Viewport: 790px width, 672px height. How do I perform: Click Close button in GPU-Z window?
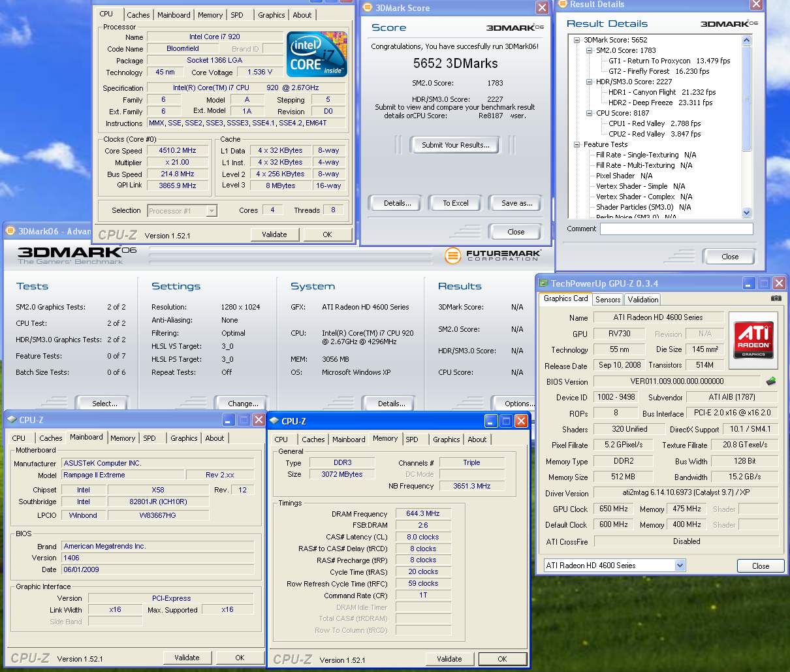tap(761, 566)
